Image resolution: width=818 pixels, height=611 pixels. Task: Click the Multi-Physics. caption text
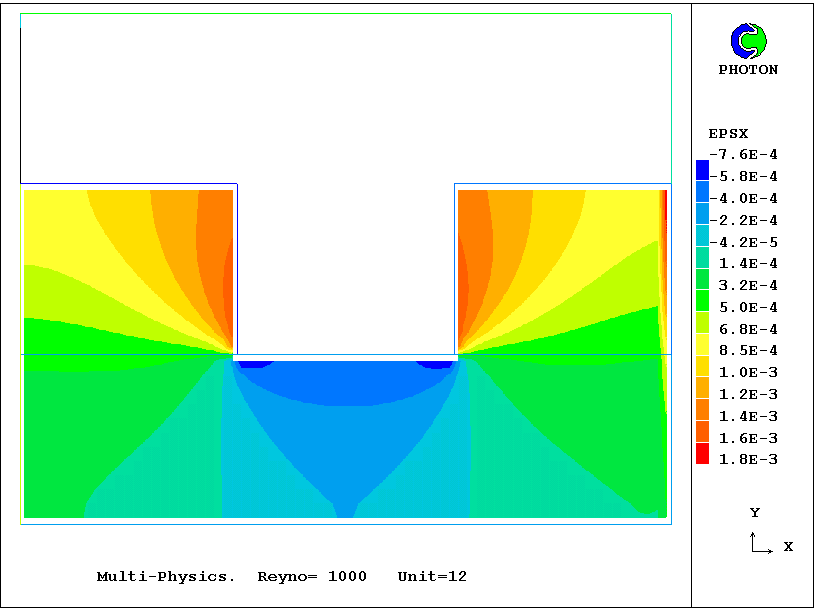point(166,577)
